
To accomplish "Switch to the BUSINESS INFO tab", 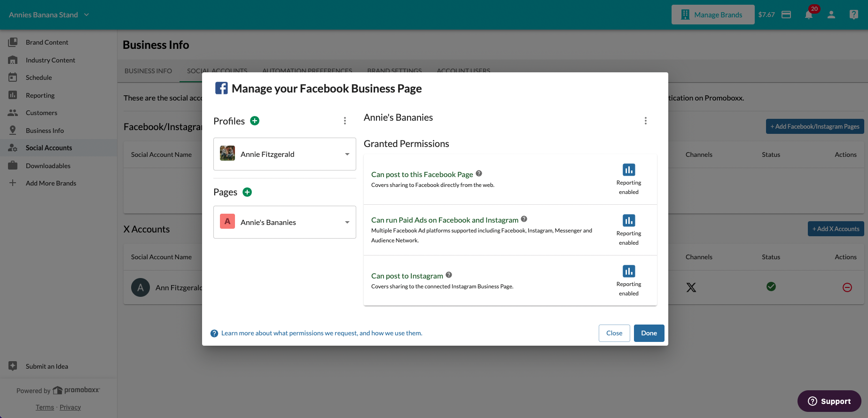I will (148, 71).
